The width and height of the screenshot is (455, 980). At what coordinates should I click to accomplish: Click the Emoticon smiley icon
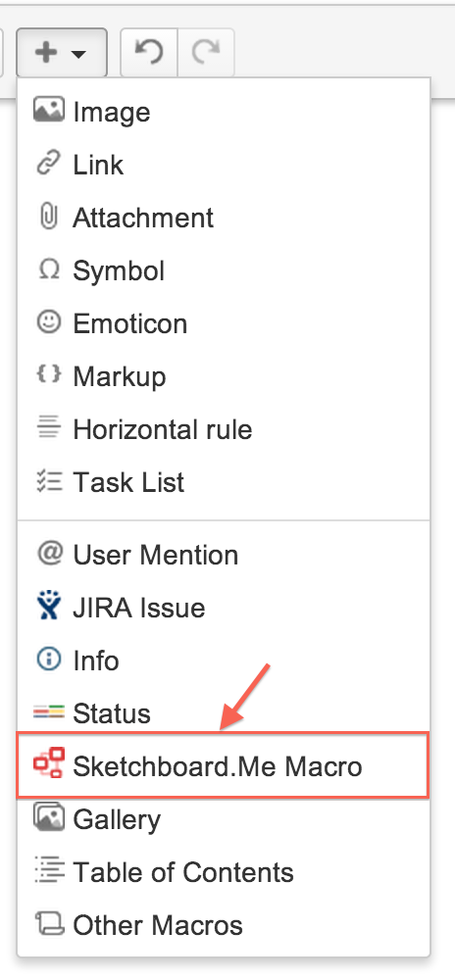click(x=49, y=322)
